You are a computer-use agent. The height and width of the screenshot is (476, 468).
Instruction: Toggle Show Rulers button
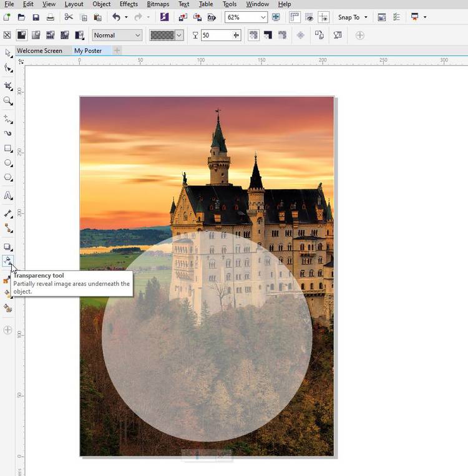295,17
